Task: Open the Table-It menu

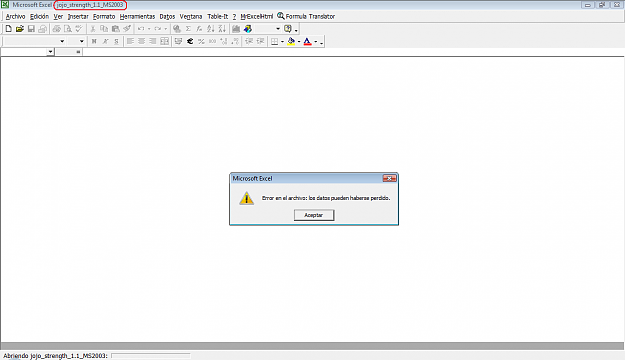Action: point(218,16)
